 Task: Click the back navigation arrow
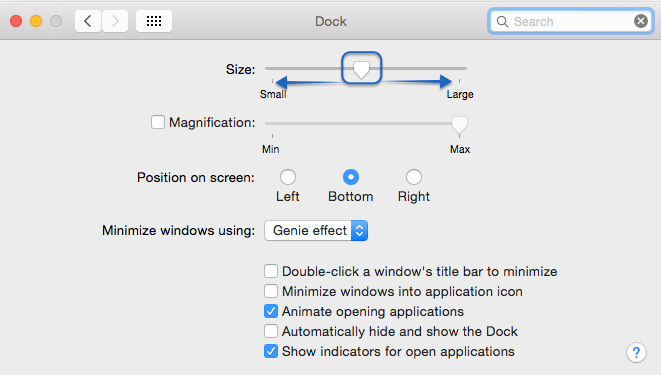(88, 21)
